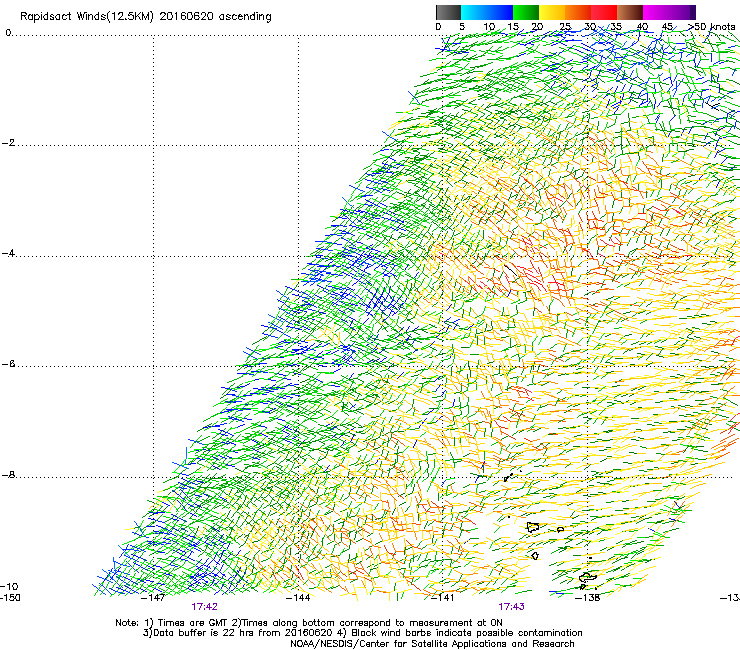Click the black contaminated wind barb near -4.3
Viewport: 740px width, 650px height.
510,270
